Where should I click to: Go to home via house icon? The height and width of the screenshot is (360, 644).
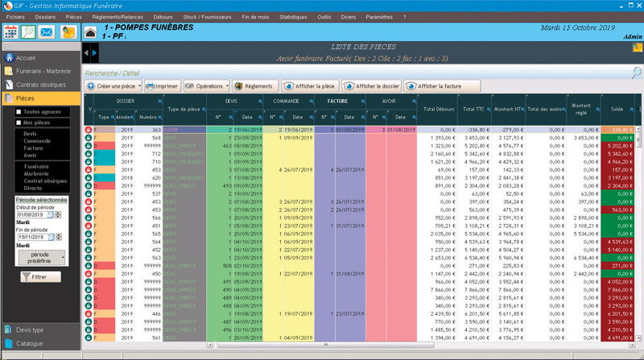pos(90,32)
